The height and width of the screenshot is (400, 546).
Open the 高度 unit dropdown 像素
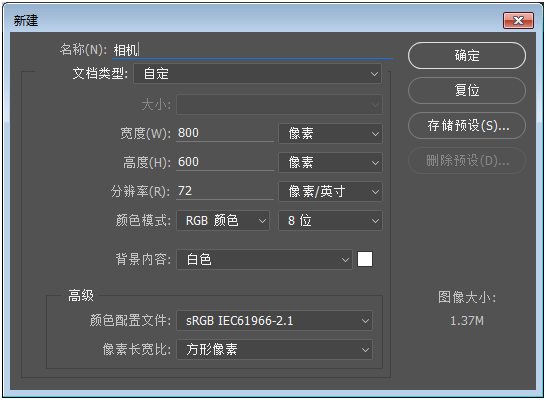click(330, 163)
